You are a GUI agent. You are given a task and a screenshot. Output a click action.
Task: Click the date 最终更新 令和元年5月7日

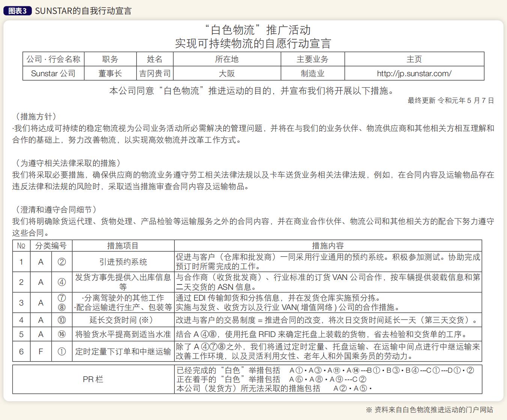pos(451,101)
